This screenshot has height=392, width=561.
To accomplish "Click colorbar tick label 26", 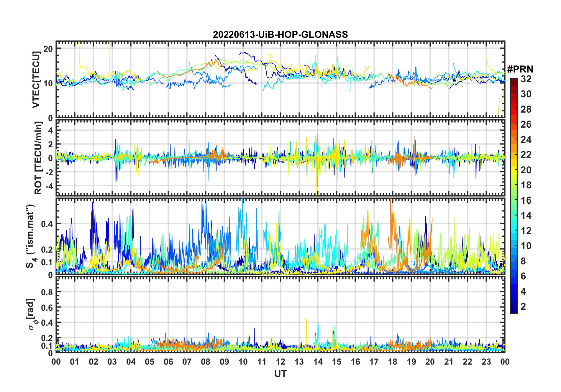I will coord(526,124).
